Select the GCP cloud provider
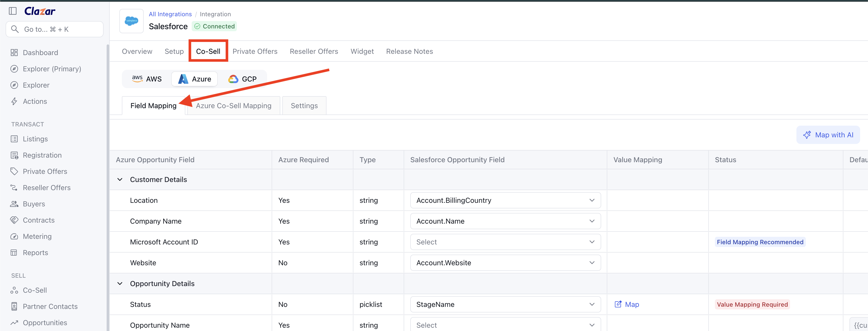Screen dimensions: 868x331 pyautogui.click(x=243, y=79)
